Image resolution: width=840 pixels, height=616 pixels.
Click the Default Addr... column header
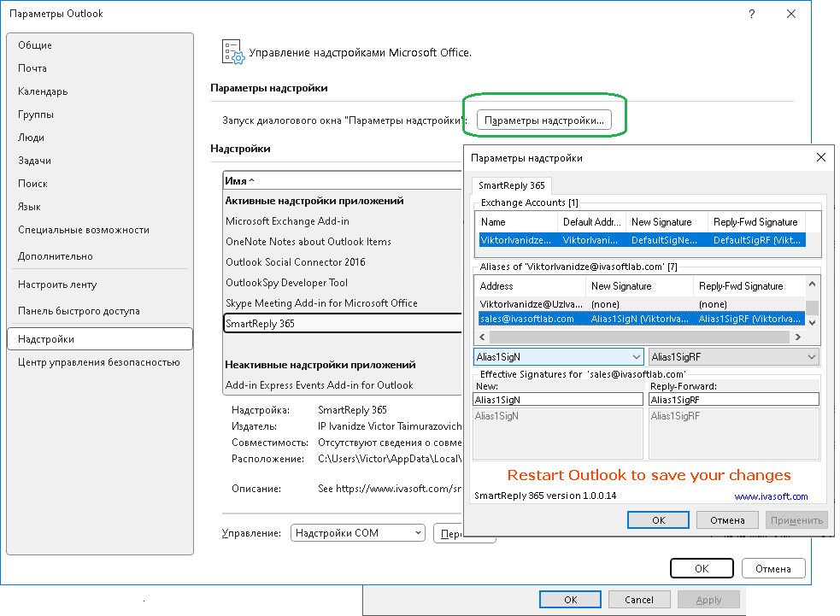click(591, 222)
